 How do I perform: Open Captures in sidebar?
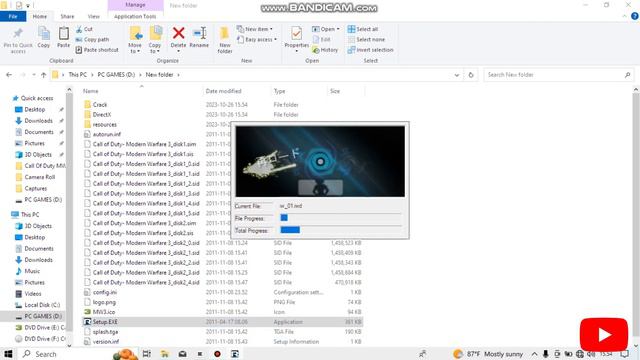(36, 189)
